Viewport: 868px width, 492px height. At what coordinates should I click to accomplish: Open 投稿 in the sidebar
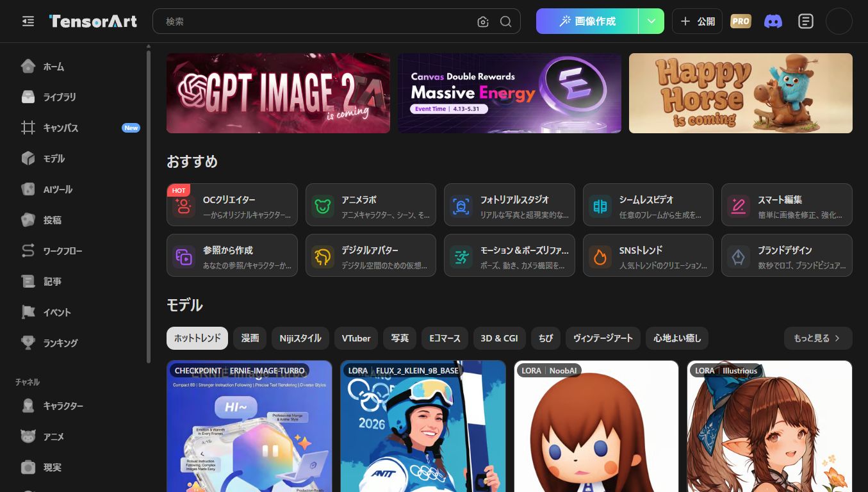pyautogui.click(x=80, y=220)
